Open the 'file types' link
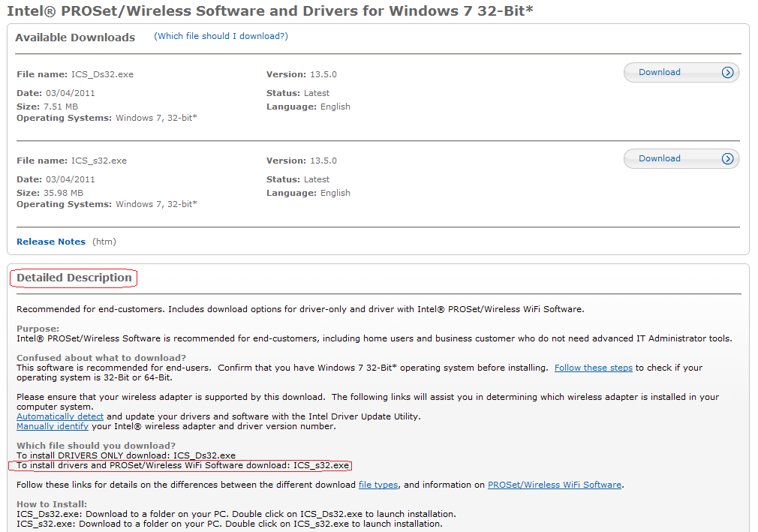 tap(378, 485)
